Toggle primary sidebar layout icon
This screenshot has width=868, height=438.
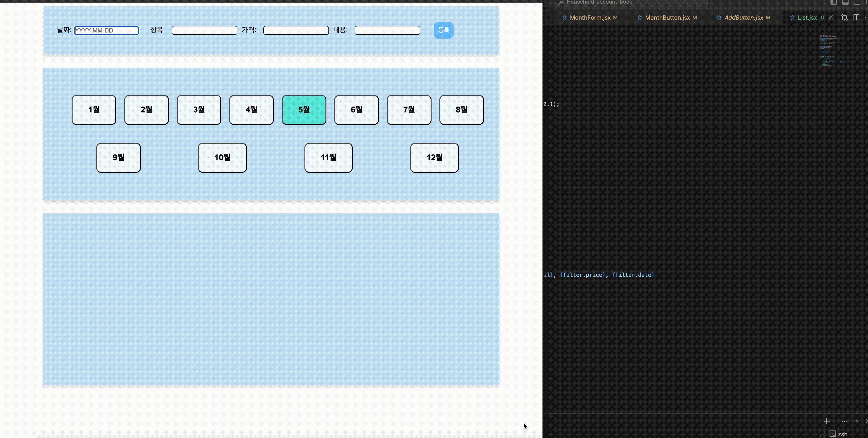pyautogui.click(x=833, y=2)
